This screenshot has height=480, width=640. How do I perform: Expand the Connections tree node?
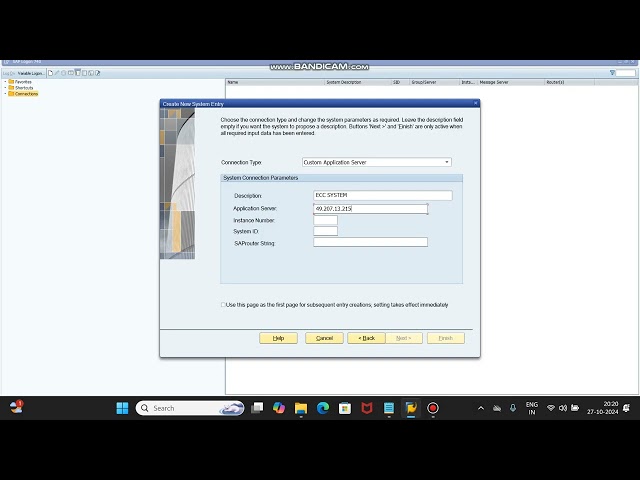[5, 93]
